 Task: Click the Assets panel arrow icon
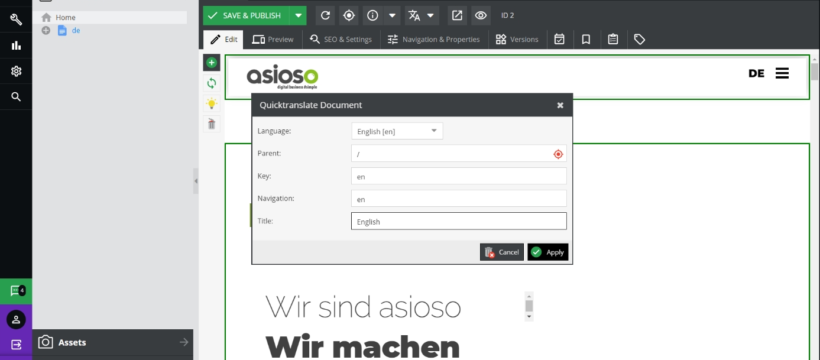(184, 342)
